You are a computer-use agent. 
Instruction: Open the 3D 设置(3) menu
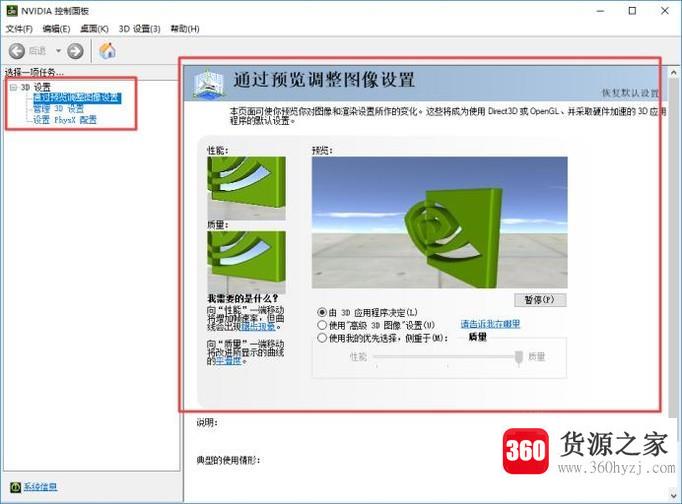(140, 29)
